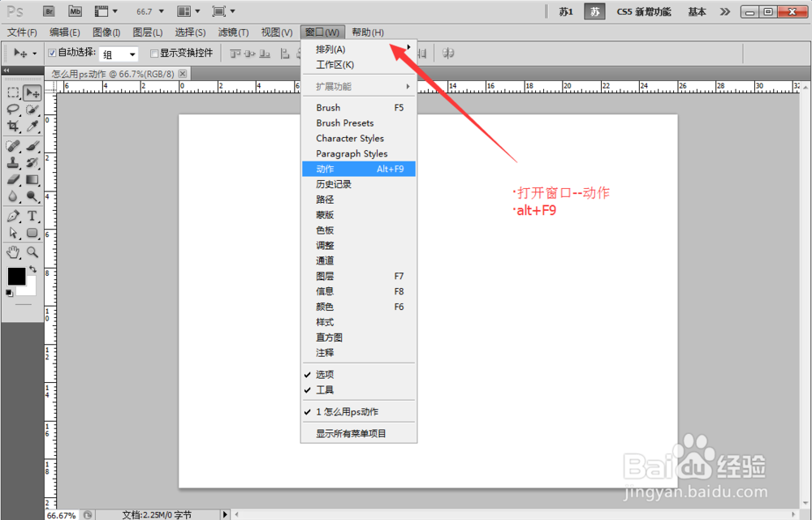
Task: Select the Clone Stamp tool
Action: pos(11,162)
